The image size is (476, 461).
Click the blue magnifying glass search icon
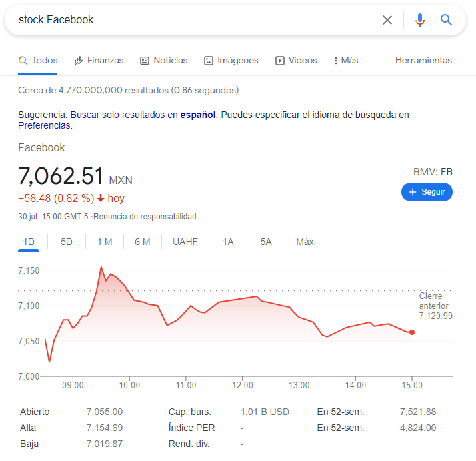pyautogui.click(x=446, y=20)
